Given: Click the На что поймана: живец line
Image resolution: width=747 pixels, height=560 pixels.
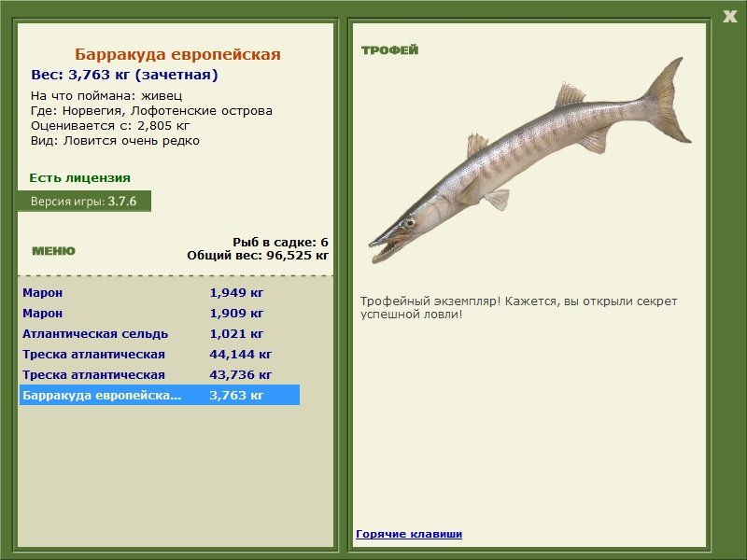Looking at the screenshot, I should pyautogui.click(x=106, y=95).
